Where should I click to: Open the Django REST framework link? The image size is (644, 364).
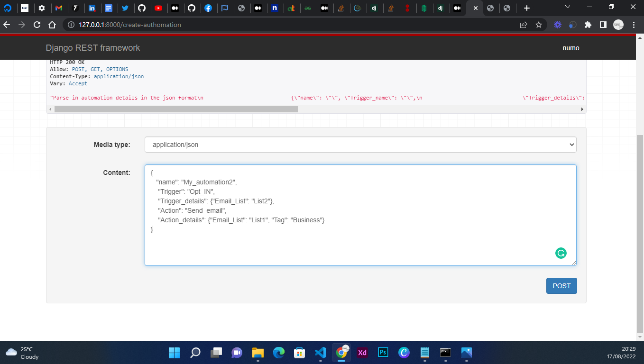(93, 48)
